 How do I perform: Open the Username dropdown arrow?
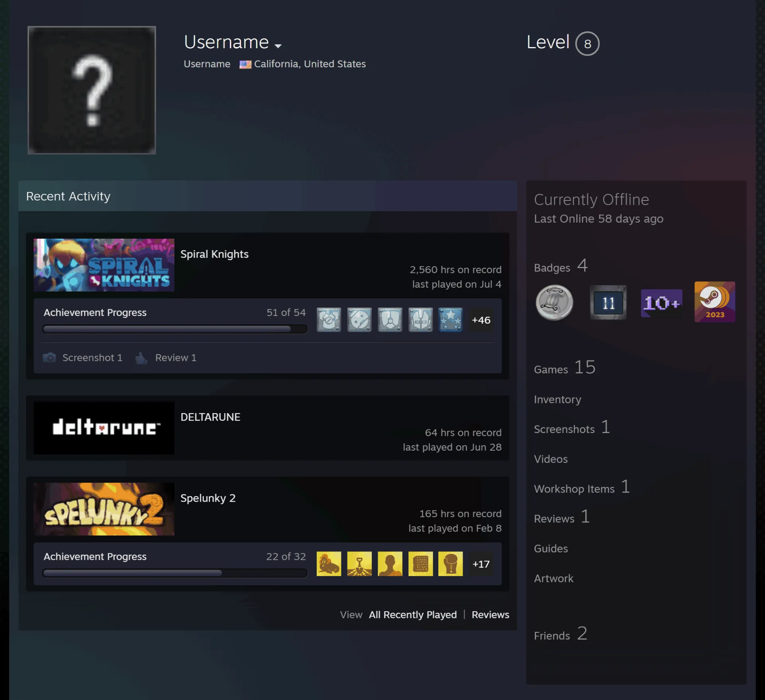pyautogui.click(x=278, y=45)
